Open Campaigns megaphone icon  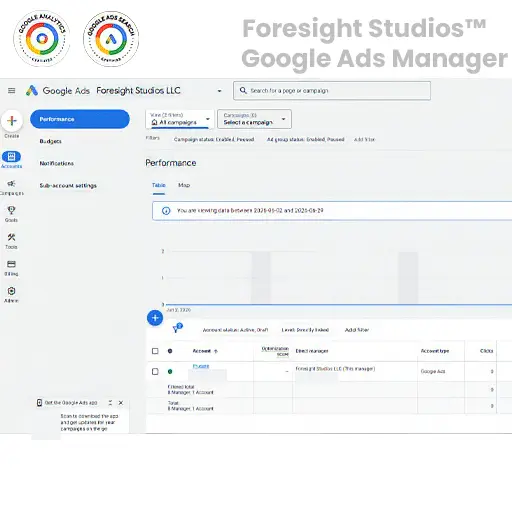point(11,184)
